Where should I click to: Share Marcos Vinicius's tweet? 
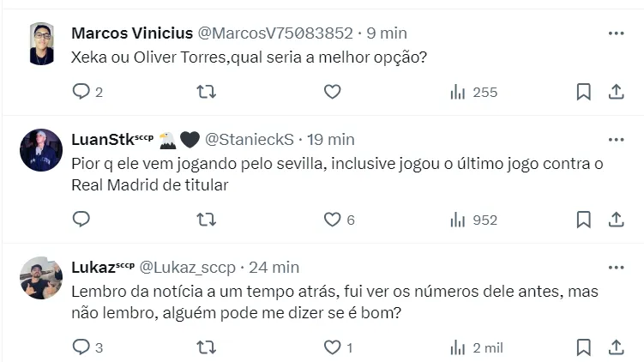tap(616, 92)
